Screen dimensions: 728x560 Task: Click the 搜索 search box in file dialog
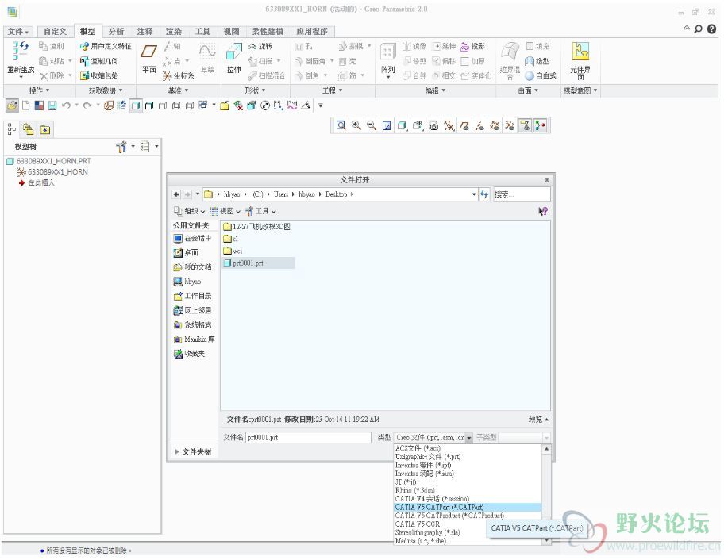click(522, 194)
